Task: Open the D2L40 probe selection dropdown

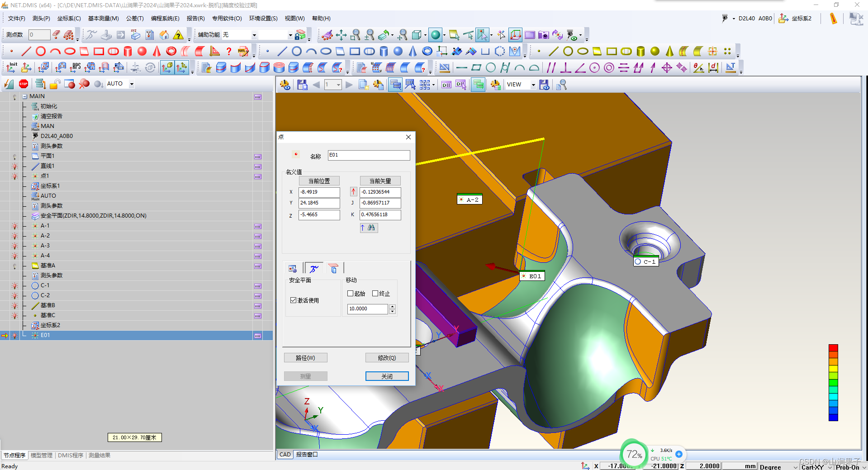Action: point(734,19)
